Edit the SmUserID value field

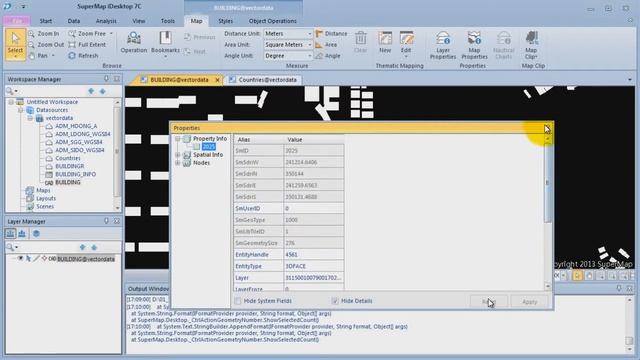point(313,208)
